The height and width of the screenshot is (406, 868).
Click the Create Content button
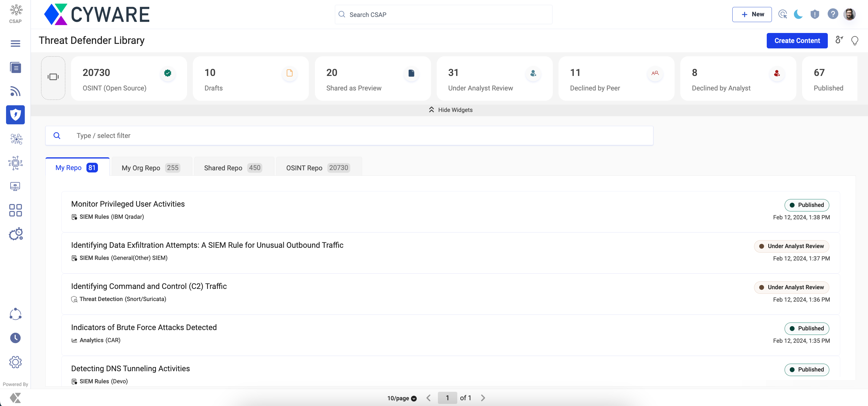(x=797, y=41)
